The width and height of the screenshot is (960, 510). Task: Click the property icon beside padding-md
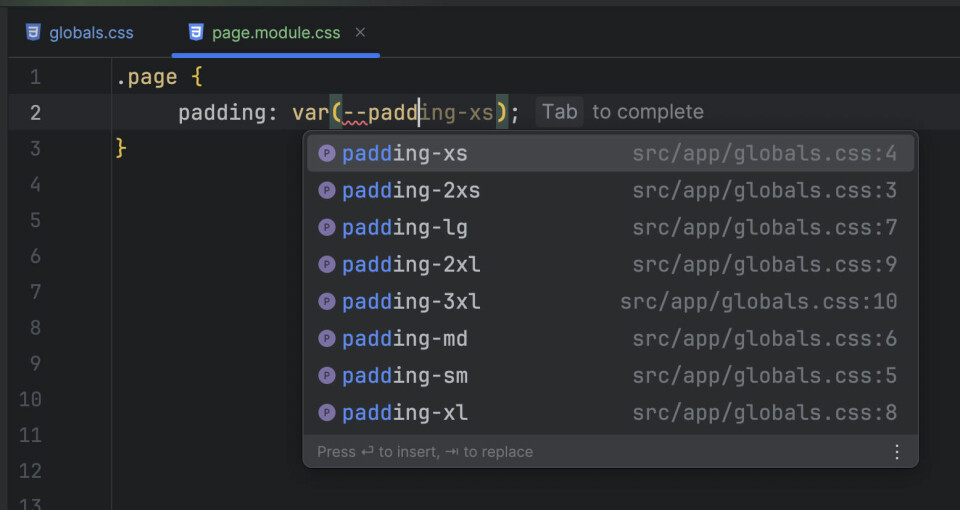click(327, 339)
